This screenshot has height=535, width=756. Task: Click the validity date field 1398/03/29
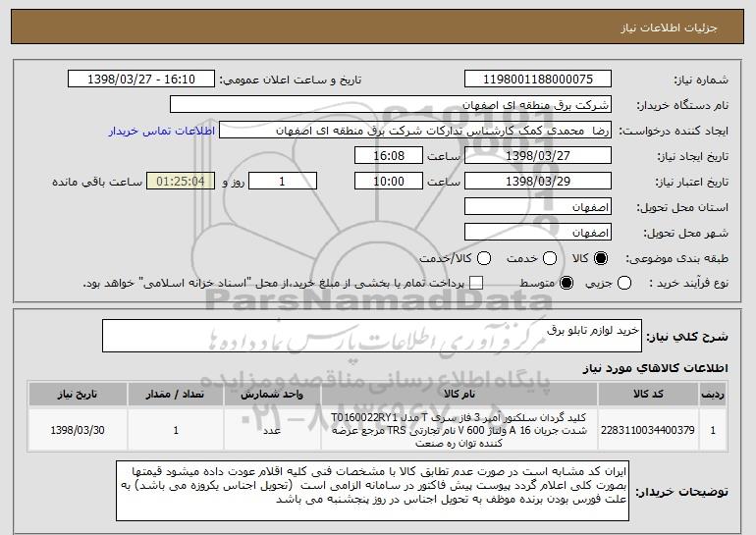click(x=538, y=182)
